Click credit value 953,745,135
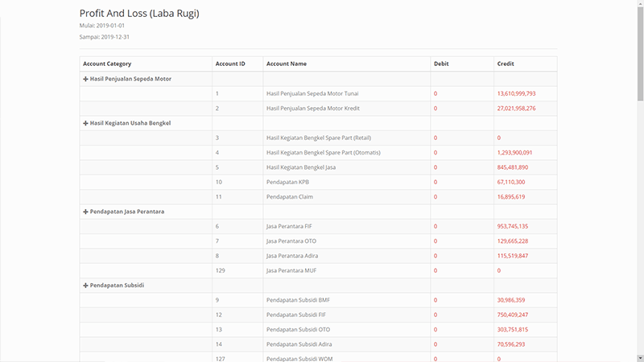The height and width of the screenshot is (362, 644). (513, 227)
